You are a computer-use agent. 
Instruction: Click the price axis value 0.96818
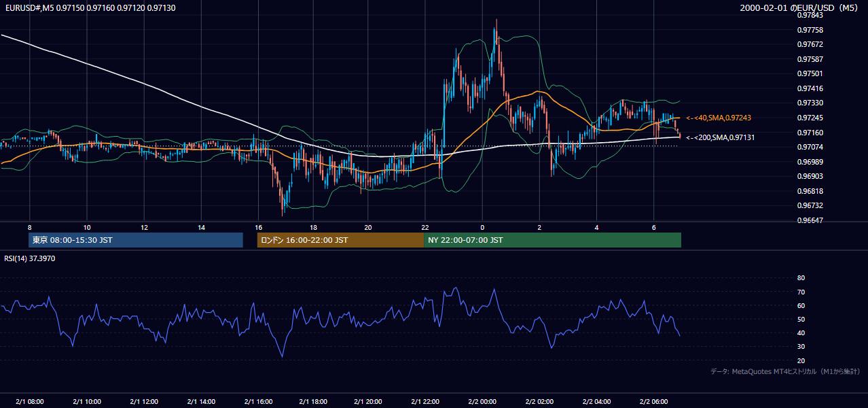coord(810,191)
